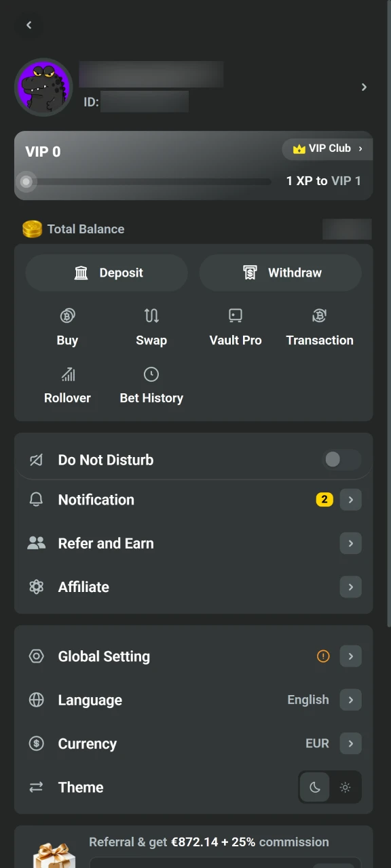This screenshot has width=391, height=868.
Task: Click the Withdraw button
Action: pyautogui.click(x=280, y=273)
